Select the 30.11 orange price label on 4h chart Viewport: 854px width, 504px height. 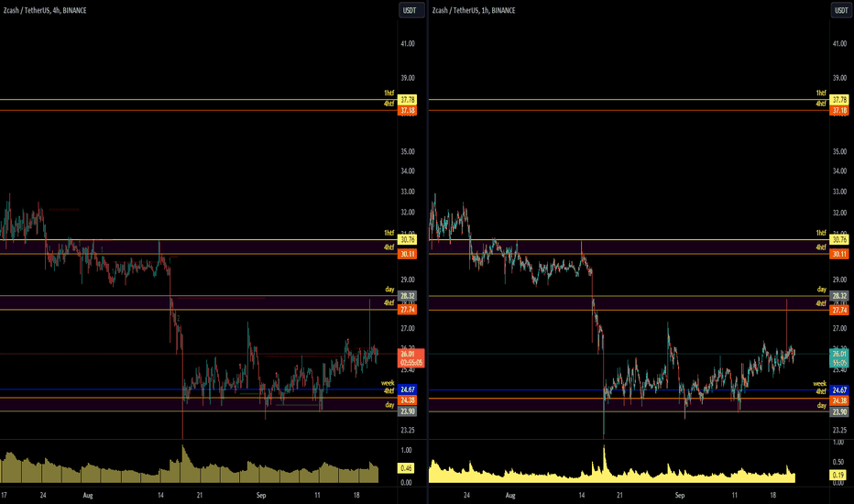[408, 254]
